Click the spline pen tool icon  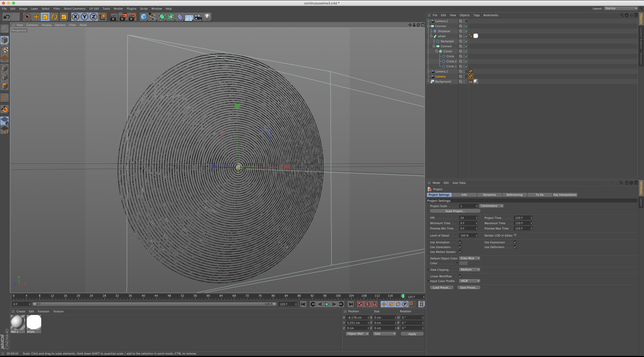153,17
